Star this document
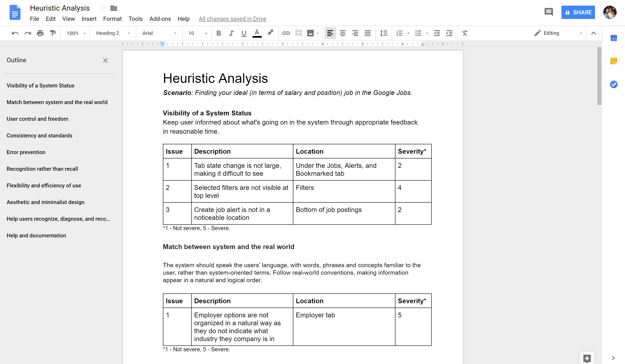This screenshot has height=364, width=625. [x=102, y=8]
